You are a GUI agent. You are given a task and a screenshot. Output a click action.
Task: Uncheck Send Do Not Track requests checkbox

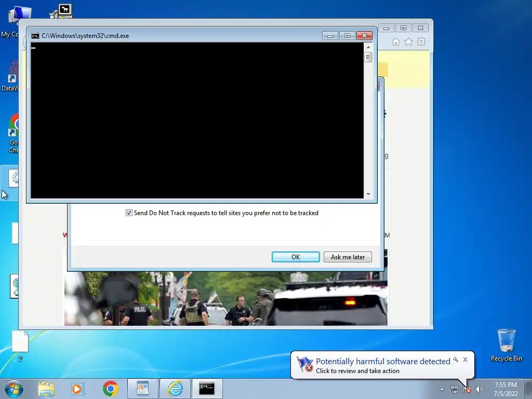coord(129,212)
